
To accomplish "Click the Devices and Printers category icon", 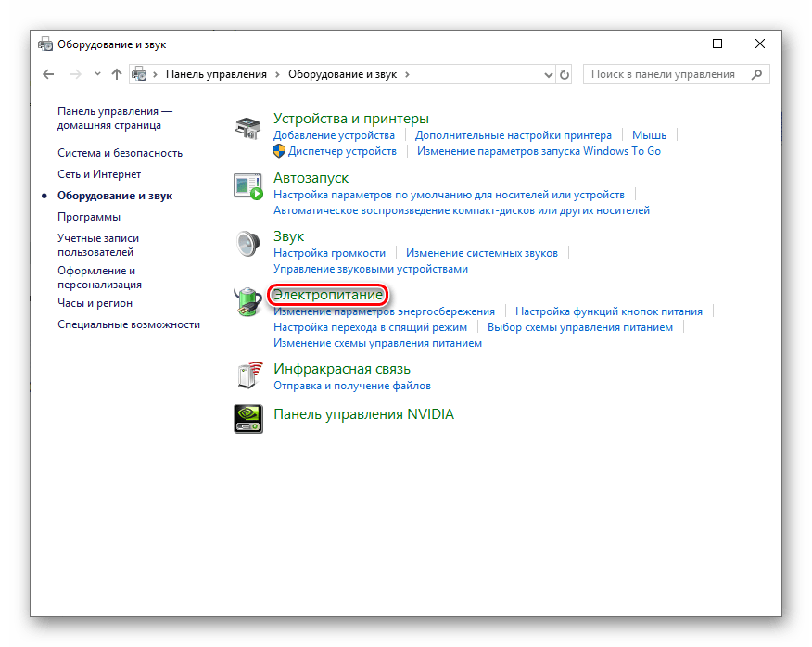I will [247, 128].
